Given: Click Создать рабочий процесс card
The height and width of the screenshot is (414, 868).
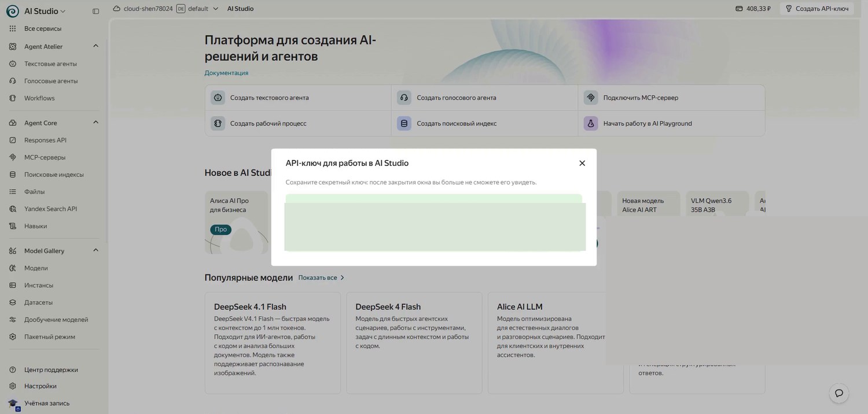Looking at the screenshot, I should 298,123.
